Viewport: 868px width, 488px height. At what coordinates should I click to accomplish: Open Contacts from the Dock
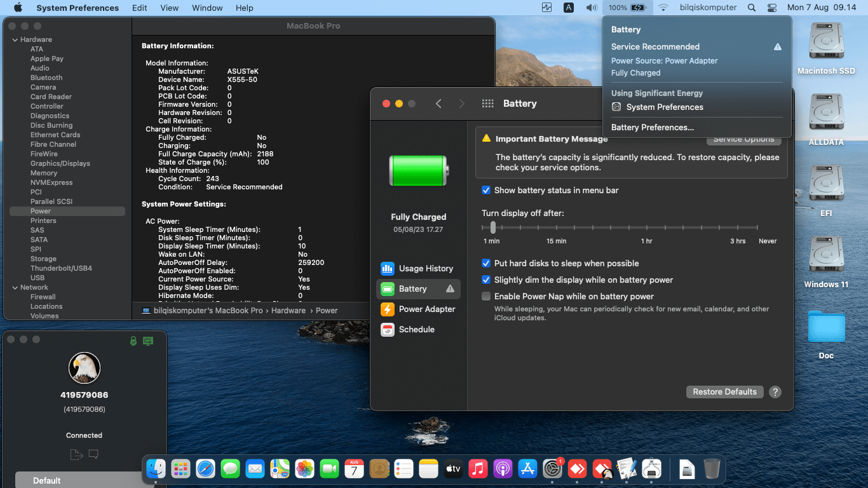pyautogui.click(x=379, y=469)
